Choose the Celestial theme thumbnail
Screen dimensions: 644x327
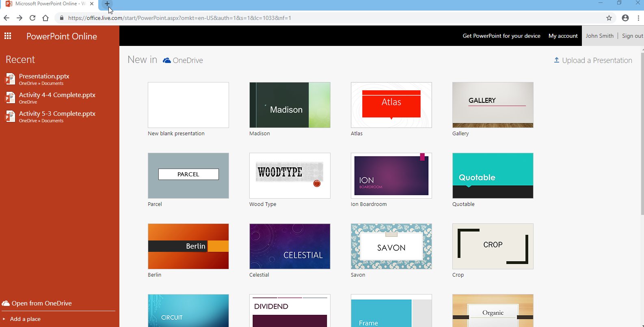pyautogui.click(x=290, y=246)
